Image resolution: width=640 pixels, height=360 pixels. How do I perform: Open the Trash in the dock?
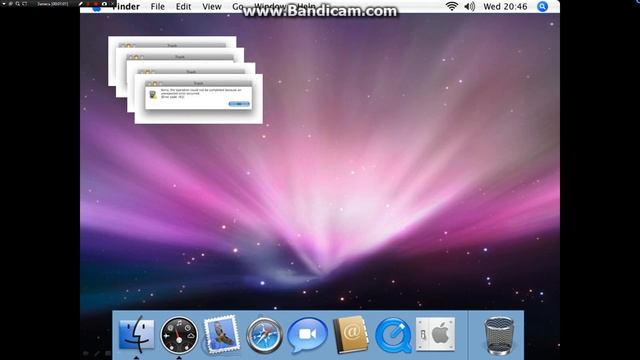coord(499,336)
